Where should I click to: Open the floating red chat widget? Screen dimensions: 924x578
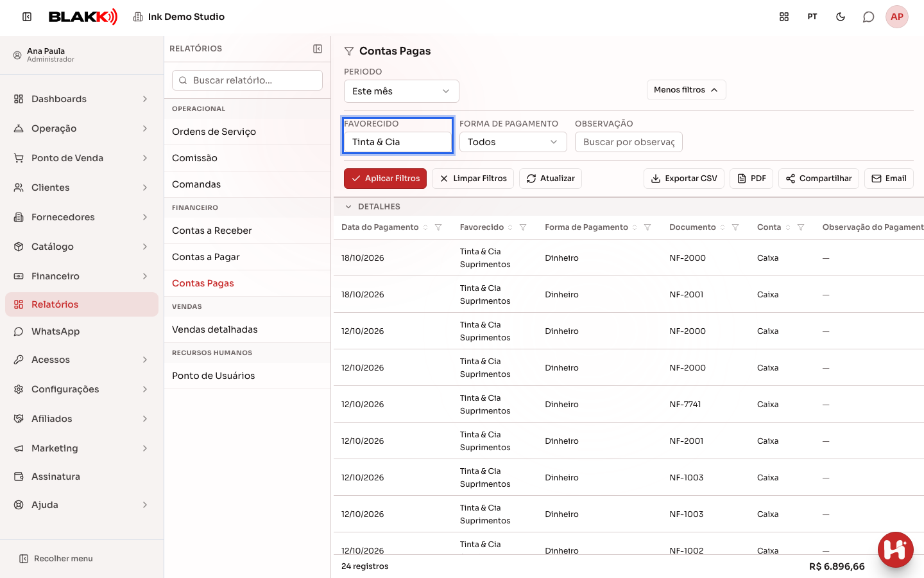coord(896,550)
